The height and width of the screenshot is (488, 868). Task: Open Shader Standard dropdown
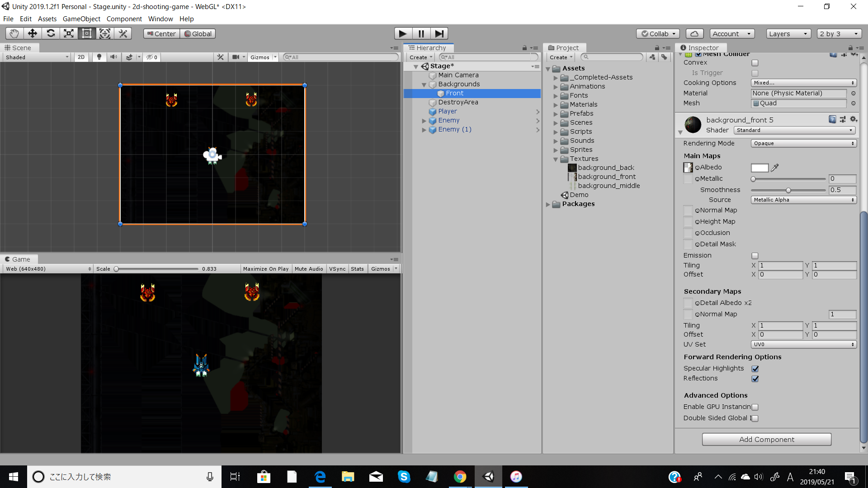pyautogui.click(x=794, y=130)
